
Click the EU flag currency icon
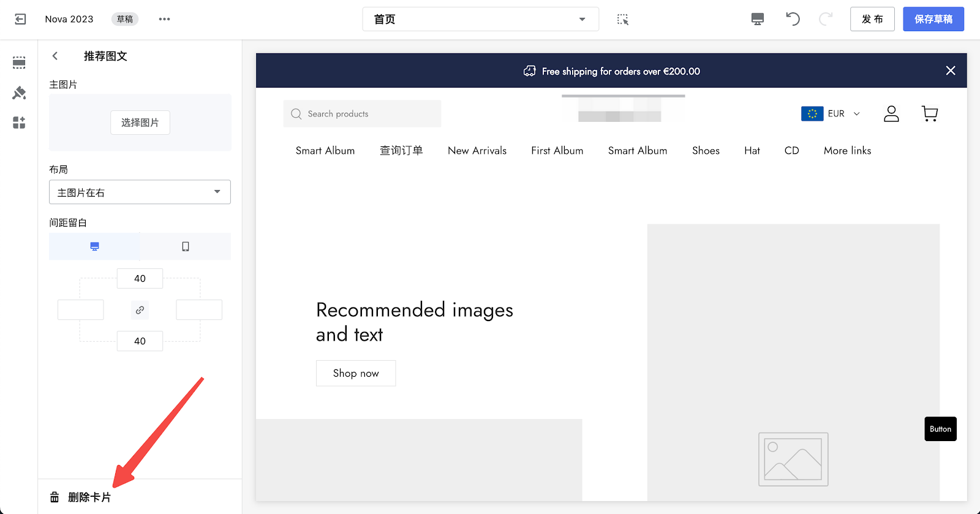[x=812, y=113]
